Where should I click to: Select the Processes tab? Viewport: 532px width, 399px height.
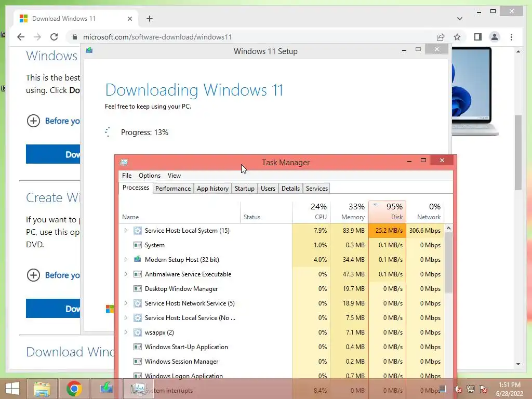pos(136,188)
